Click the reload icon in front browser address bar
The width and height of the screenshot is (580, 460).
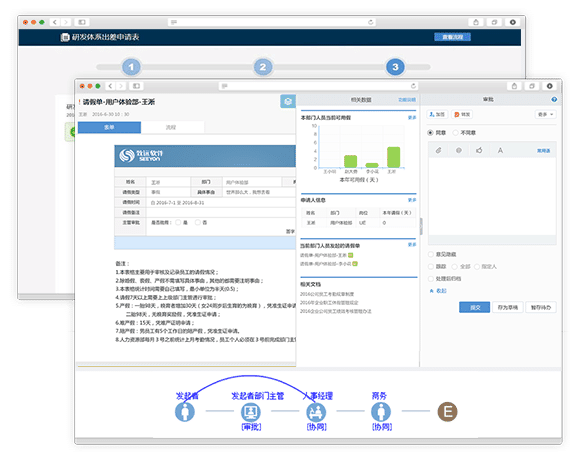pos(413,86)
